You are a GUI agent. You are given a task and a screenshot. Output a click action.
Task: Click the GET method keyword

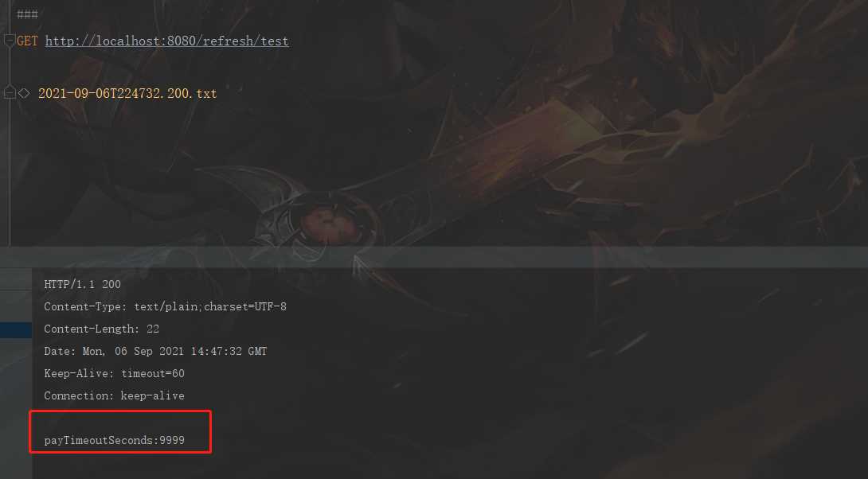[x=27, y=41]
